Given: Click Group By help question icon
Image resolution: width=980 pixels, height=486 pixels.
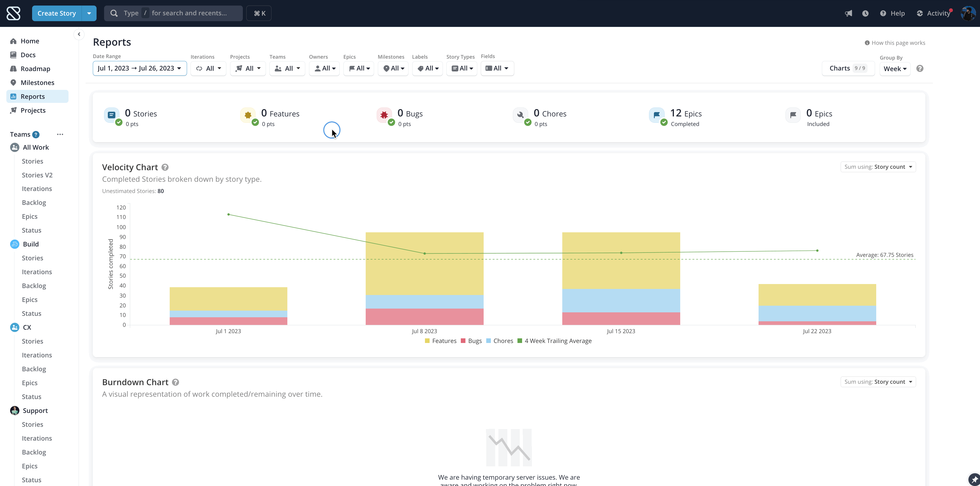Looking at the screenshot, I should click(920, 68).
